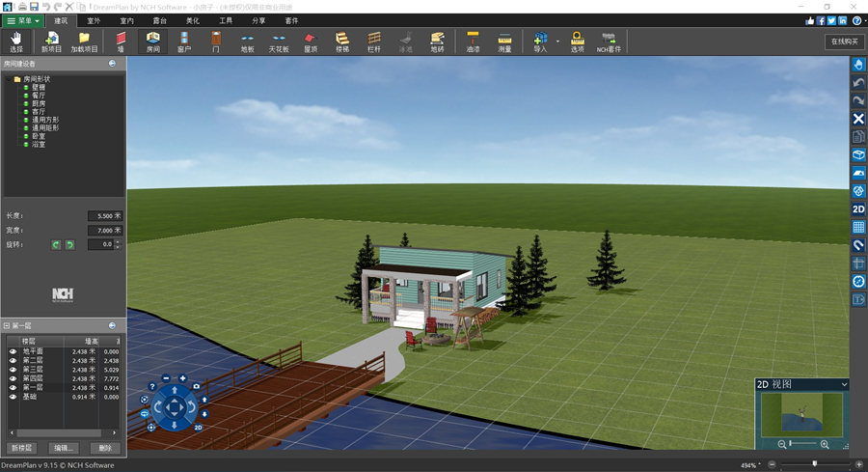Open the 露台 tab
The height and width of the screenshot is (472, 868).
(x=159, y=20)
